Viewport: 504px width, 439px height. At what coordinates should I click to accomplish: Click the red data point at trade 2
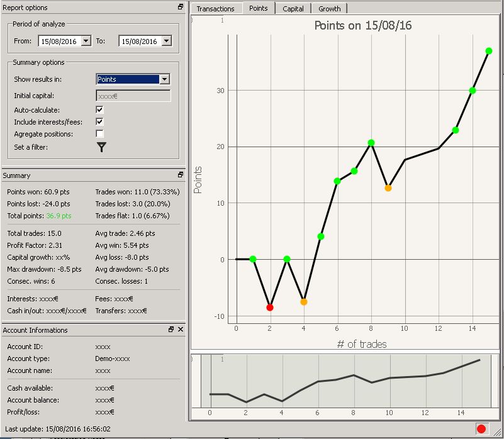click(x=270, y=307)
